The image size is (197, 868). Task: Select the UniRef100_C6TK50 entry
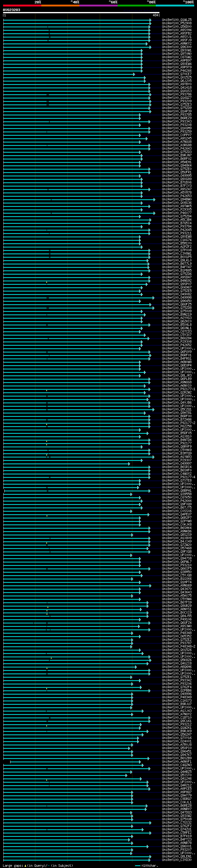coord(177,497)
